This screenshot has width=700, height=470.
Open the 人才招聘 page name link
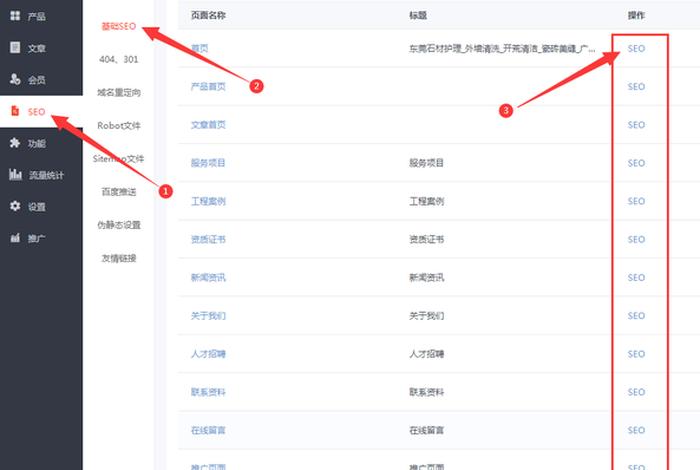208,354
